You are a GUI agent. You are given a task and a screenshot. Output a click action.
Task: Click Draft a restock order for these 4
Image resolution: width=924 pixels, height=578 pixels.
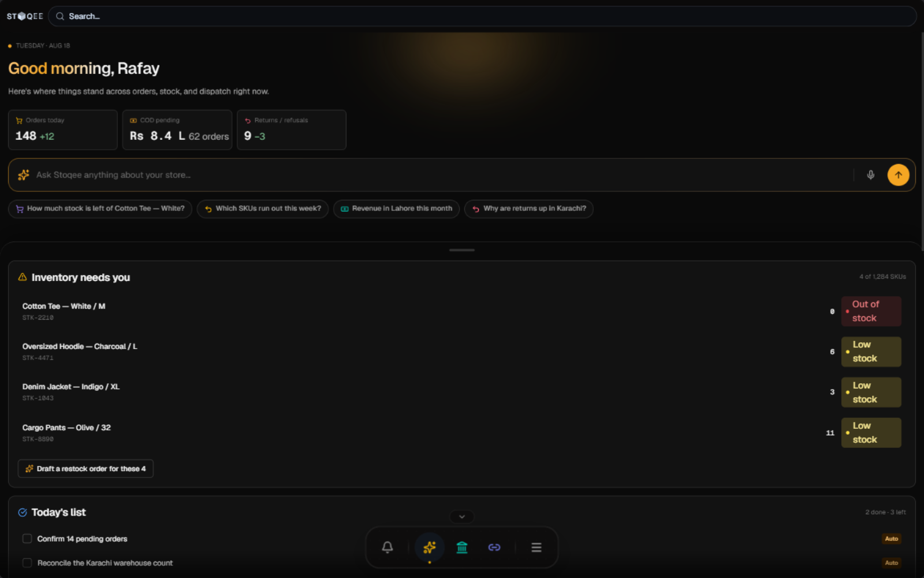(85, 469)
